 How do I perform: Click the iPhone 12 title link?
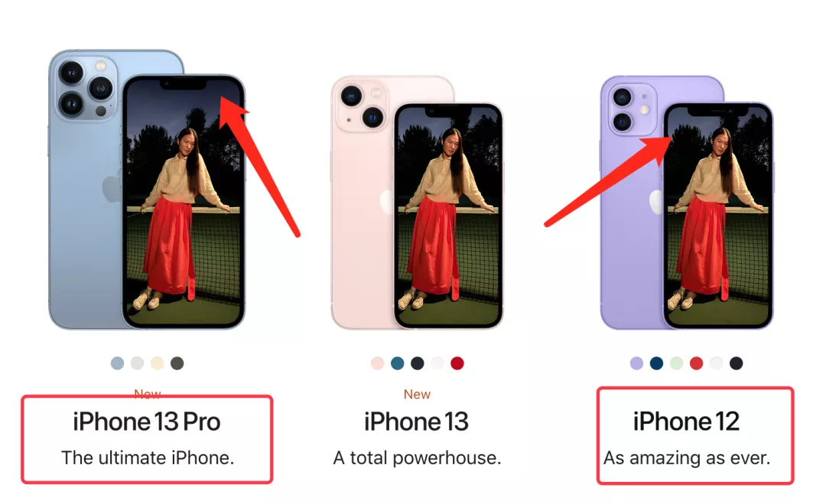point(686,422)
